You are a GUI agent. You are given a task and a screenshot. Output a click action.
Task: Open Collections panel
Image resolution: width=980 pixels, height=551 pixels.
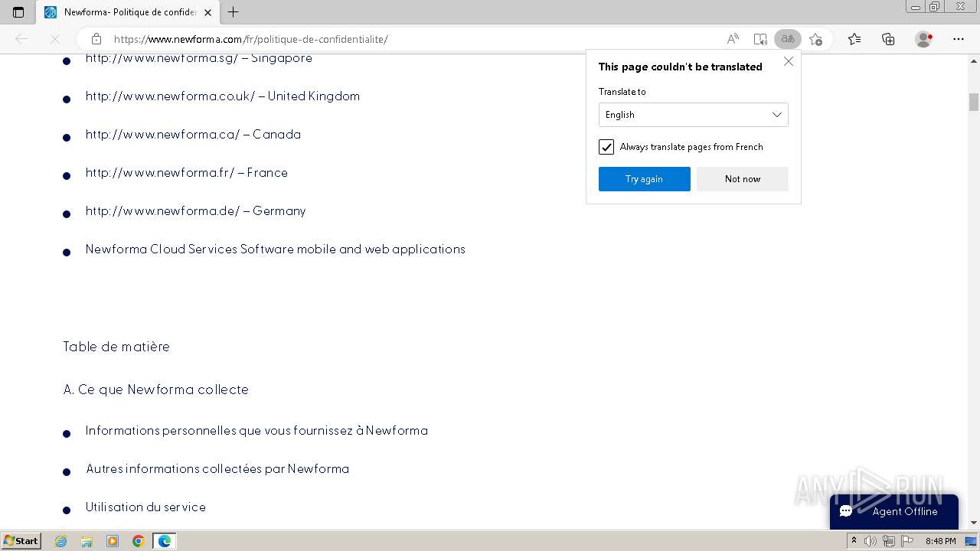(888, 39)
